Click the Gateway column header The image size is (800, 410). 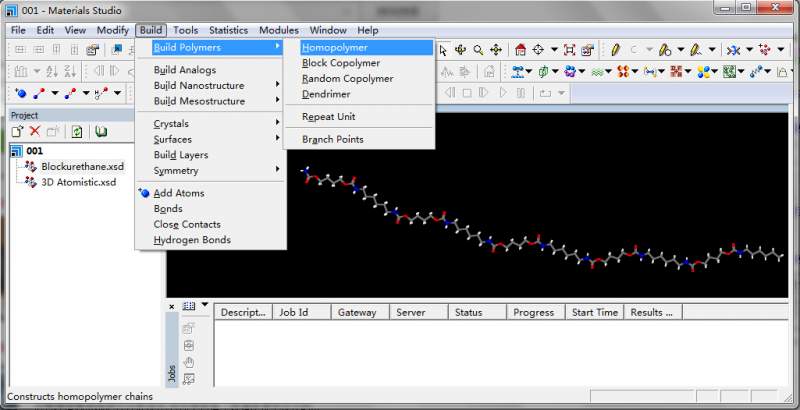(x=360, y=313)
